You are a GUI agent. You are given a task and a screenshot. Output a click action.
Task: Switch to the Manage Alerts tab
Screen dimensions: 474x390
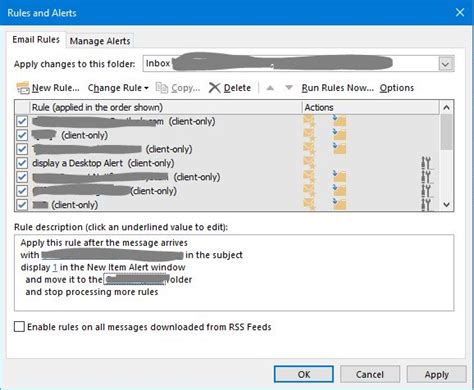pyautogui.click(x=100, y=41)
